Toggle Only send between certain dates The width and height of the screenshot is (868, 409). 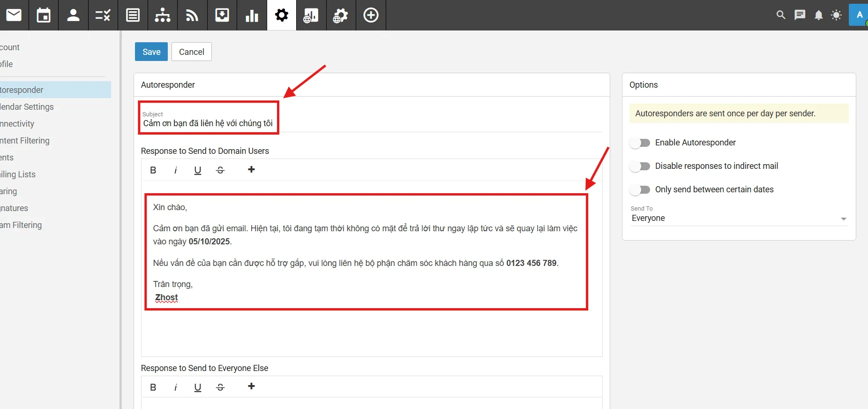(640, 189)
